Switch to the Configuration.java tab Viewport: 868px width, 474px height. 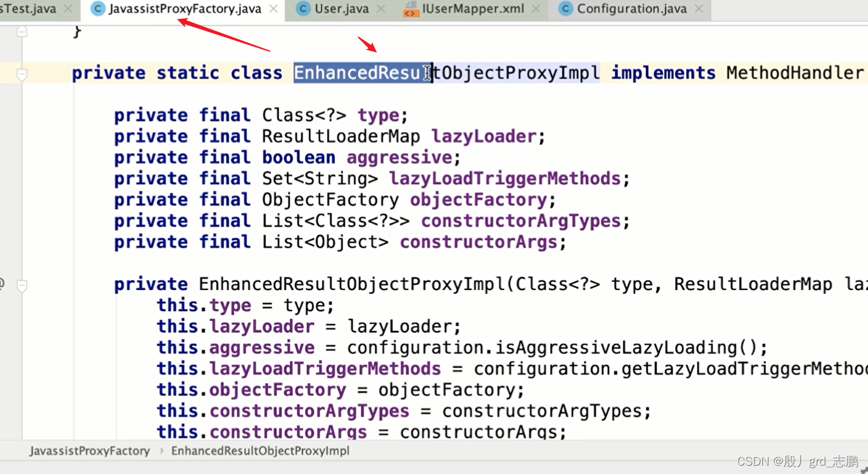tap(631, 9)
